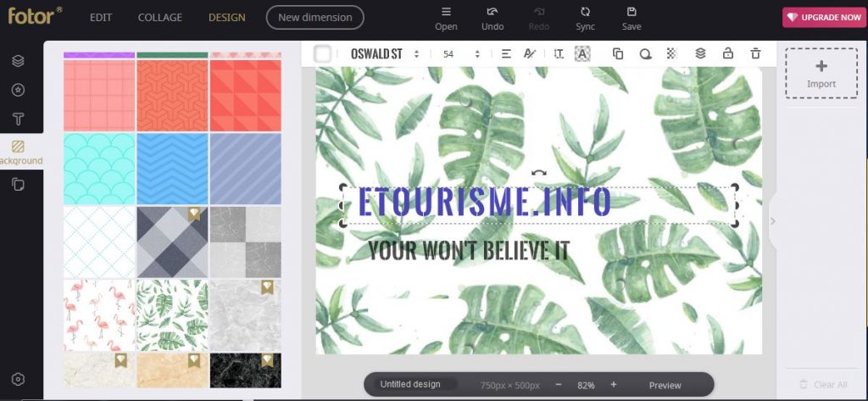The image size is (868, 401).
Task: Select the white diamond lattice background
Action: (99, 242)
